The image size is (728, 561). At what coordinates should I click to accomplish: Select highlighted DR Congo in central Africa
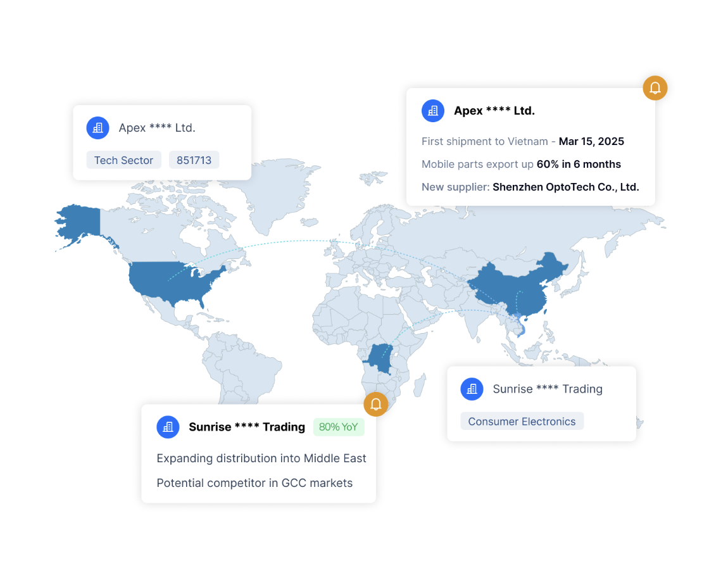click(x=382, y=359)
